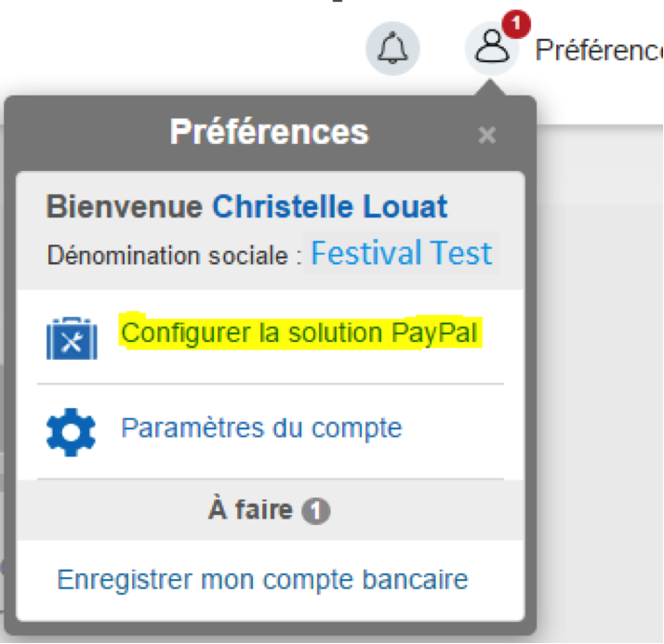Click the white header bar left of bell
The width and height of the screenshot is (664, 644).
click(x=186, y=46)
